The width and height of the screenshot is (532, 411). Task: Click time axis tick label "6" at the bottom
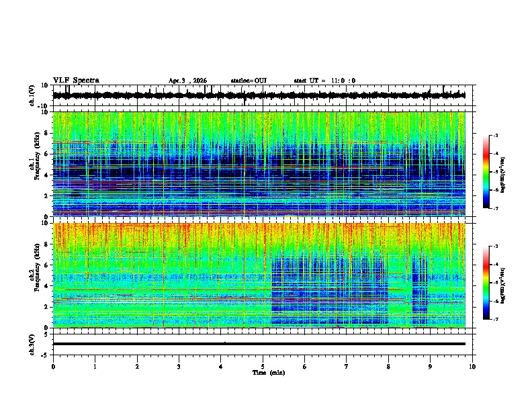pos(305,367)
